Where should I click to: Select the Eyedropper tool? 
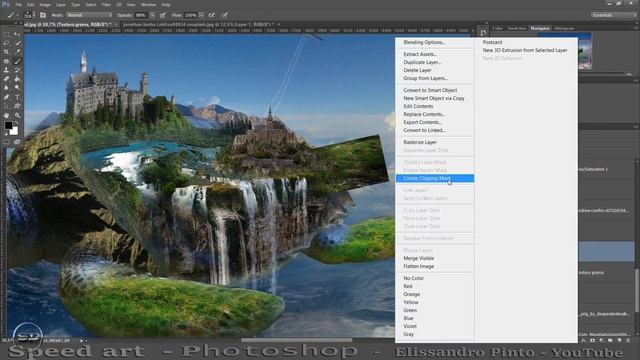pos(18,52)
